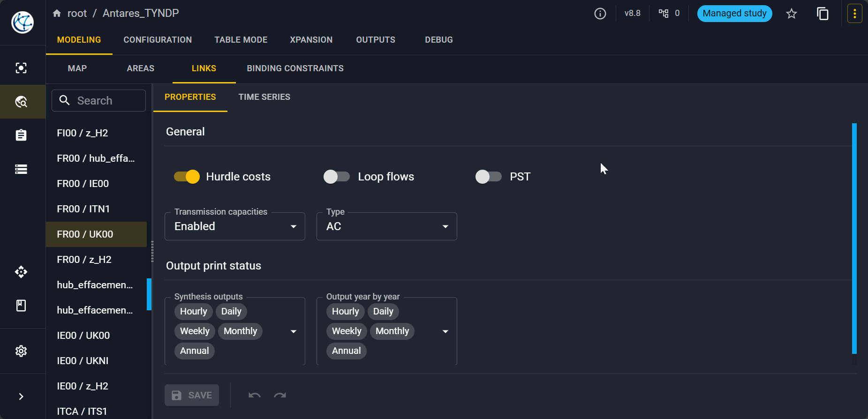Click the root breadcrumb link

77,13
